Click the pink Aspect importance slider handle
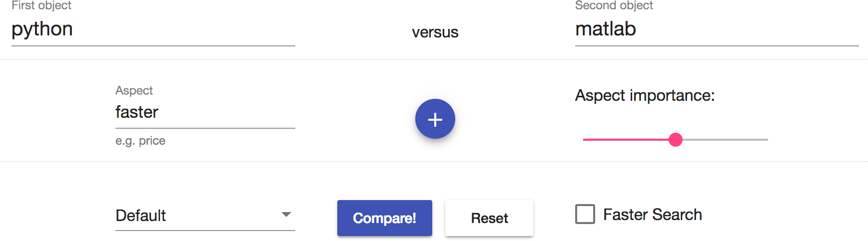 pyautogui.click(x=675, y=140)
